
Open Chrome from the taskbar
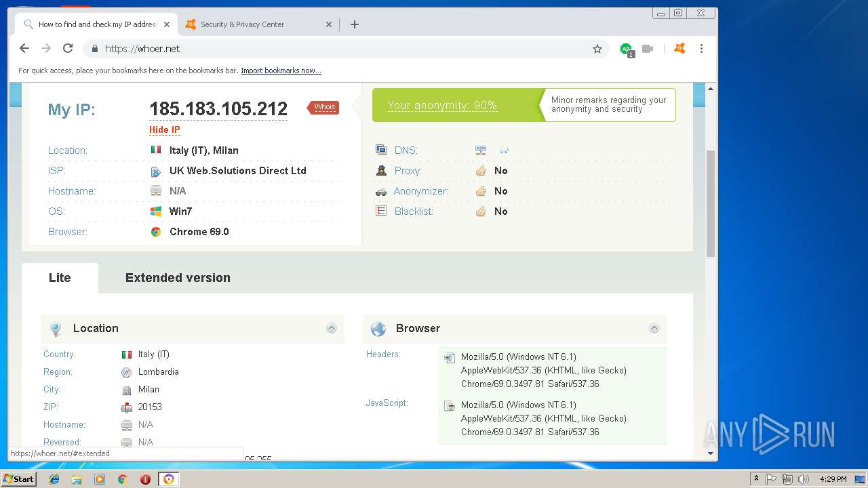pos(122,479)
